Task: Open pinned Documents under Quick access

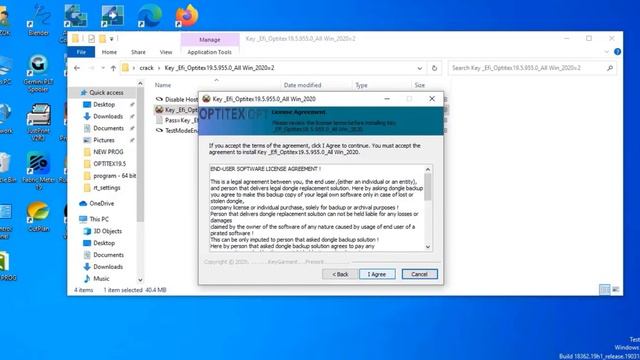Action: (104, 128)
